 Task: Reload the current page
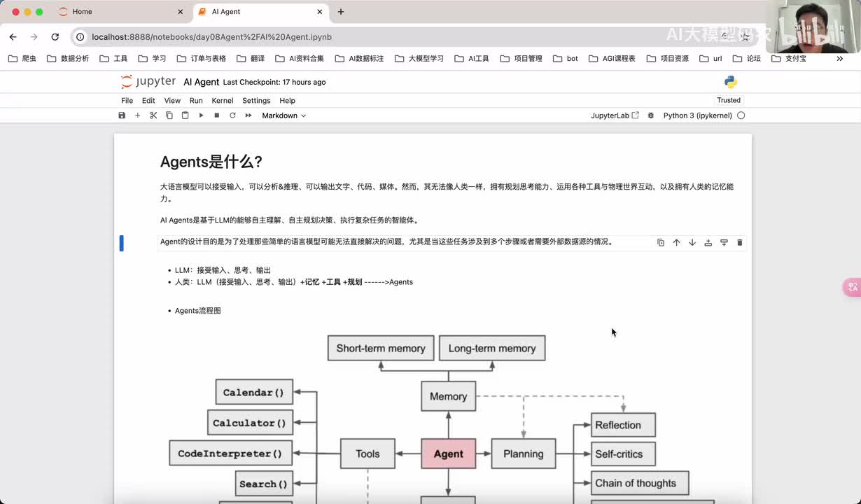tap(55, 36)
